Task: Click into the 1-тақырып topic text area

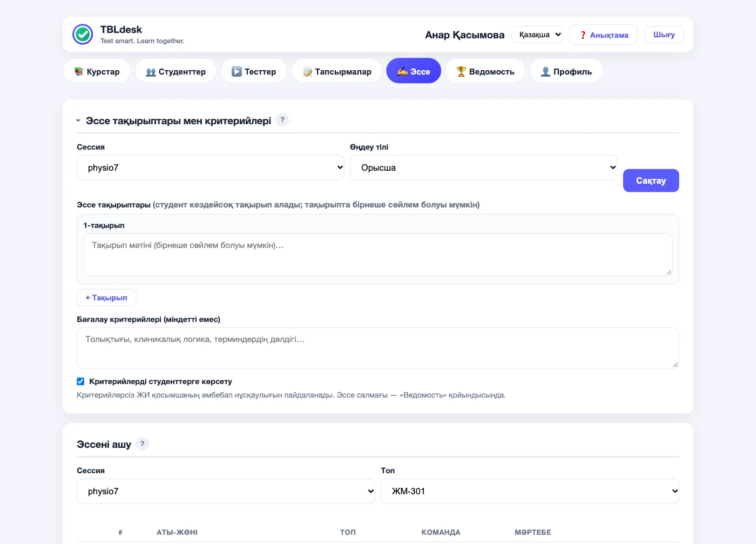Action: point(378,254)
